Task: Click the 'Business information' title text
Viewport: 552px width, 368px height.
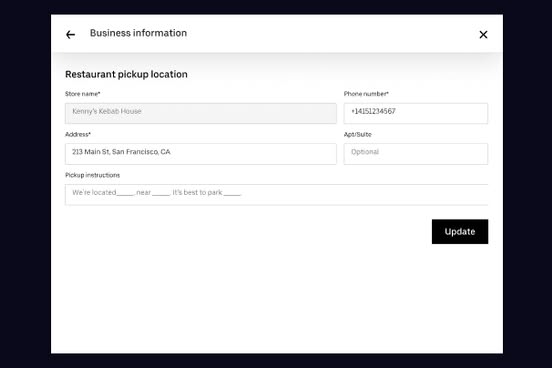Action: point(138,33)
